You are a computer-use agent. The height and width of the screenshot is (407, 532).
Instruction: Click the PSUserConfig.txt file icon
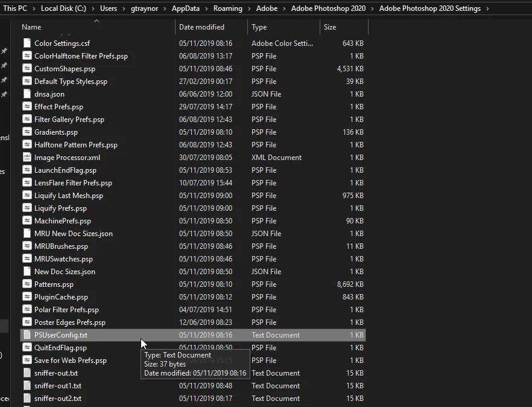[27, 335]
